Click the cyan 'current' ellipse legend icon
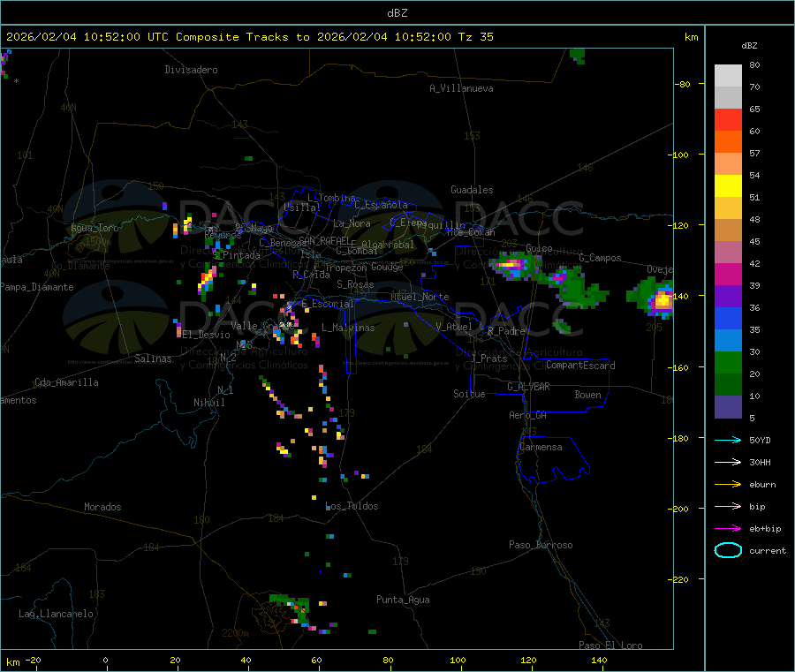795x672 pixels. [728, 550]
